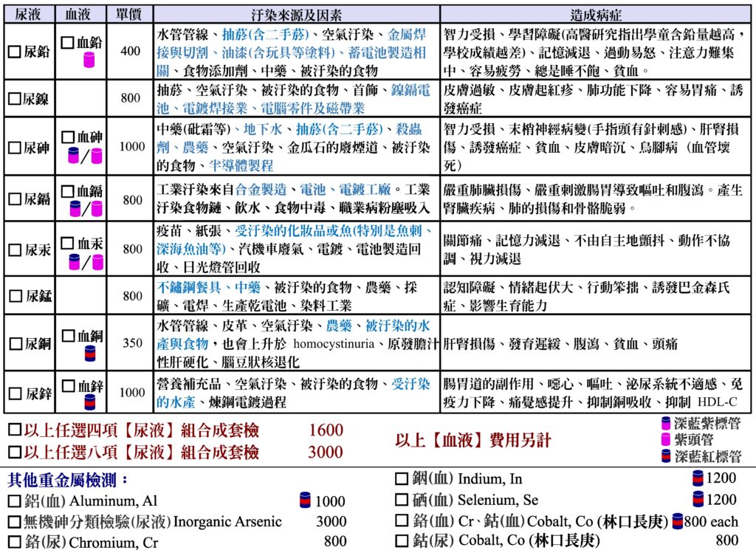Viewport: 756px width, 550px height.
Task: Click the purple tube icon under 血鉛
Action: (x=89, y=60)
